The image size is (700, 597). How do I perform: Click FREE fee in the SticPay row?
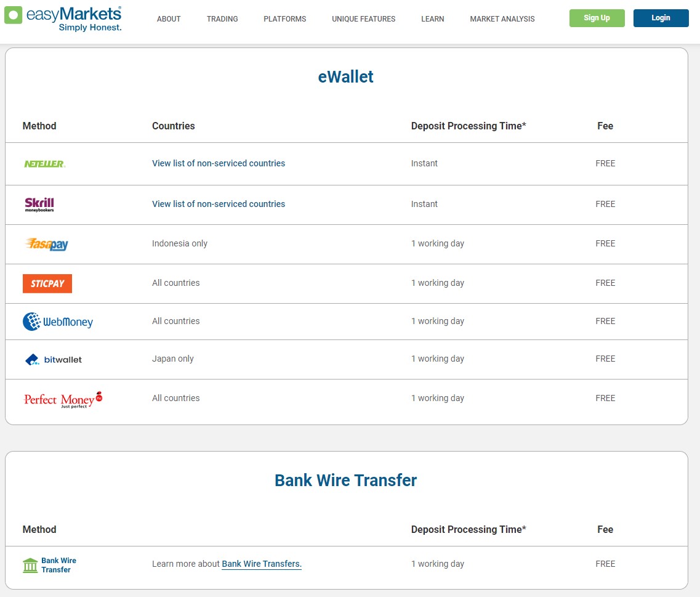pyautogui.click(x=605, y=283)
